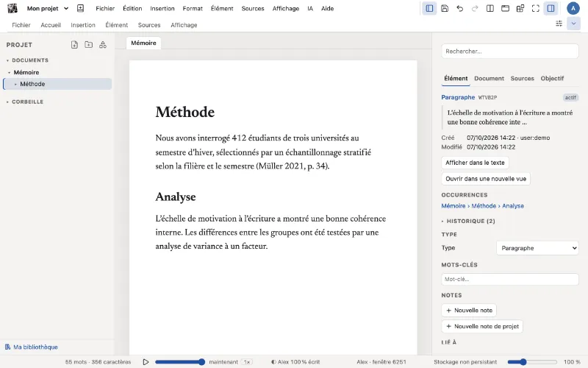Follow the Mémoire › Méthode › Analyse occurrence link
588x368 pixels.
482,206
